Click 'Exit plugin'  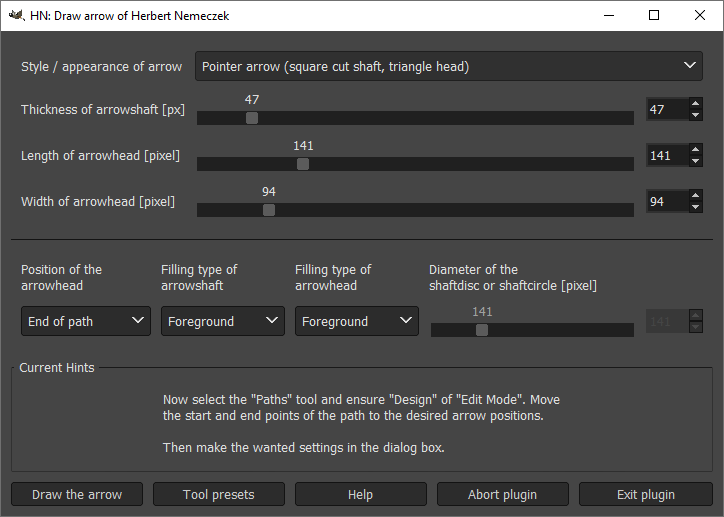(x=646, y=494)
